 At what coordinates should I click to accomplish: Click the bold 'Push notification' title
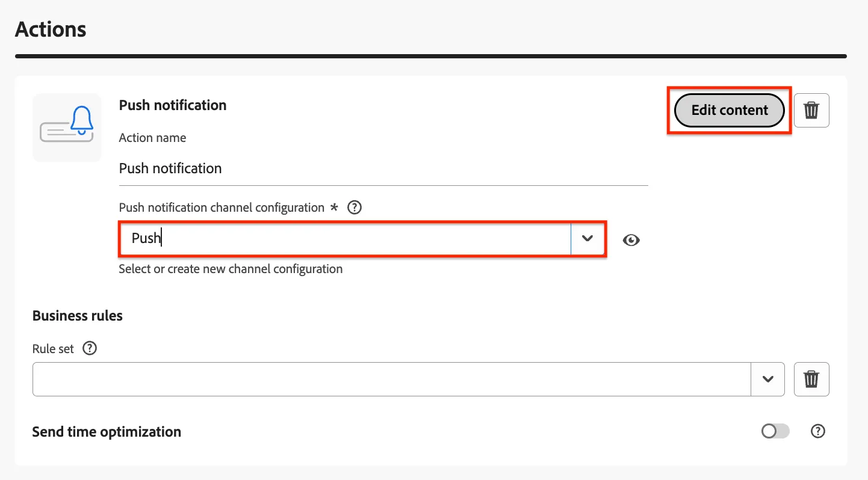(173, 105)
